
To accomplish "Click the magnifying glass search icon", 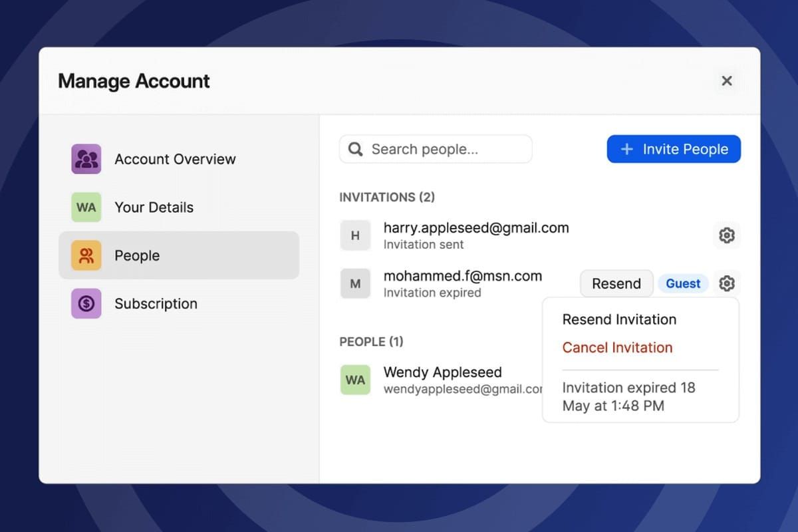I will 355,149.
